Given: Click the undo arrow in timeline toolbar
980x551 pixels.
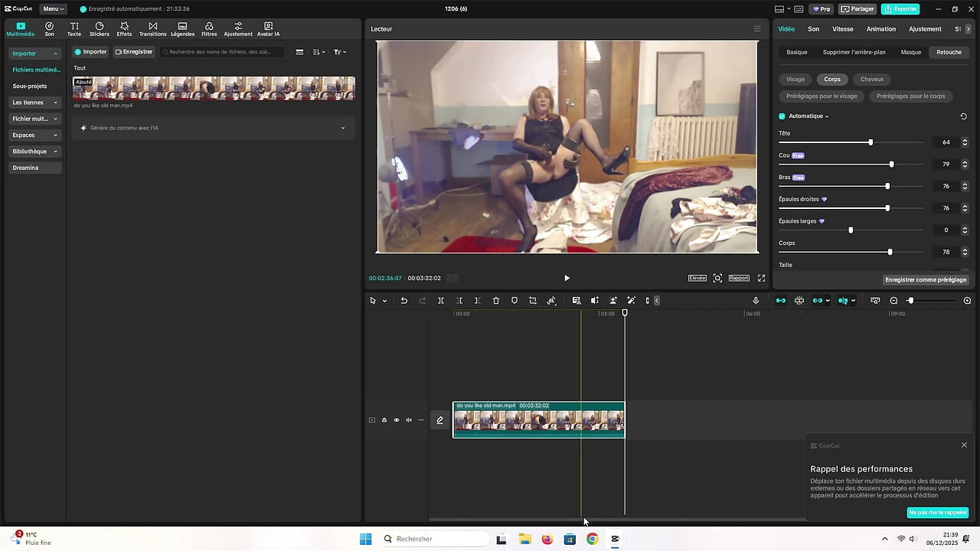Looking at the screenshot, I should click(404, 301).
